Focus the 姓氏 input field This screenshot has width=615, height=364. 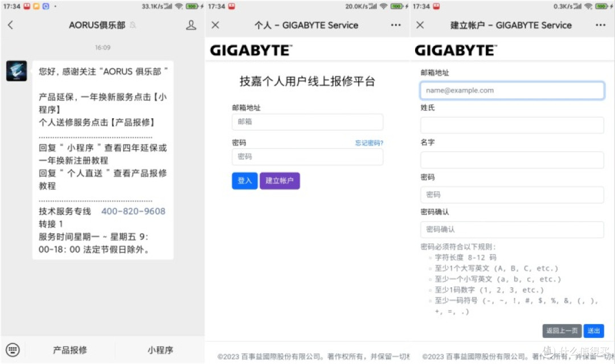512,125
